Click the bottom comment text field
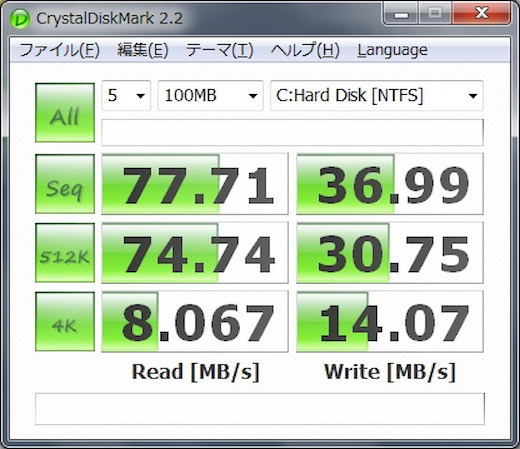 pyautogui.click(x=260, y=409)
